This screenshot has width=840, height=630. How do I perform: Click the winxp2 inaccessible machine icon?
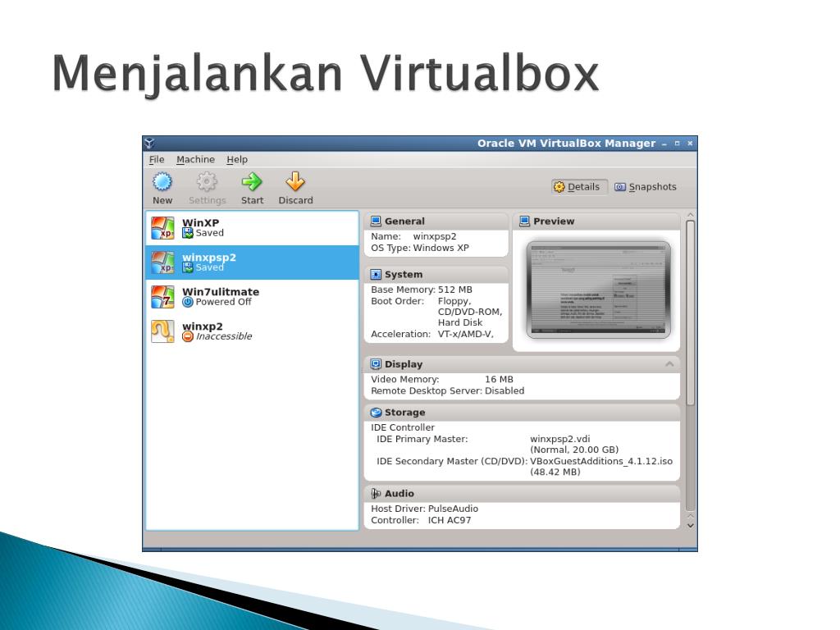[162, 331]
